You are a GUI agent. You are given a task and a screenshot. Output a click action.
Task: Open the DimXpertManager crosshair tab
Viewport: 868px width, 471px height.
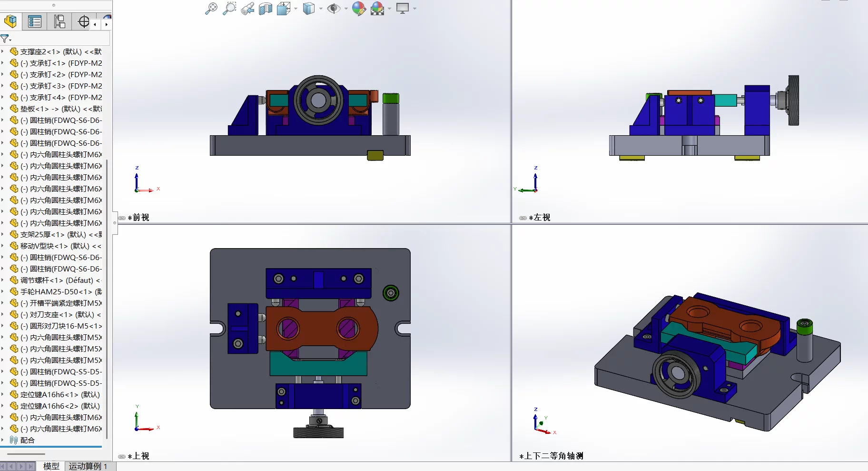point(83,21)
